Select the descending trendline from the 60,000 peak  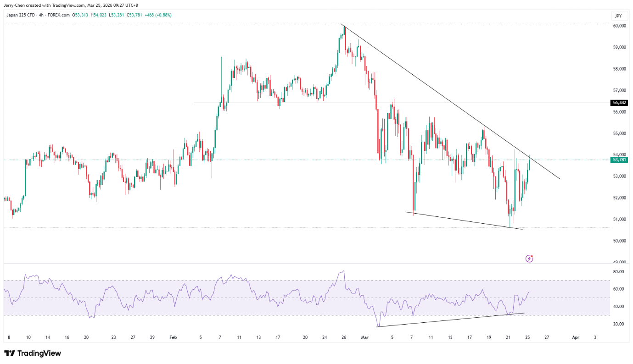tap(450, 102)
